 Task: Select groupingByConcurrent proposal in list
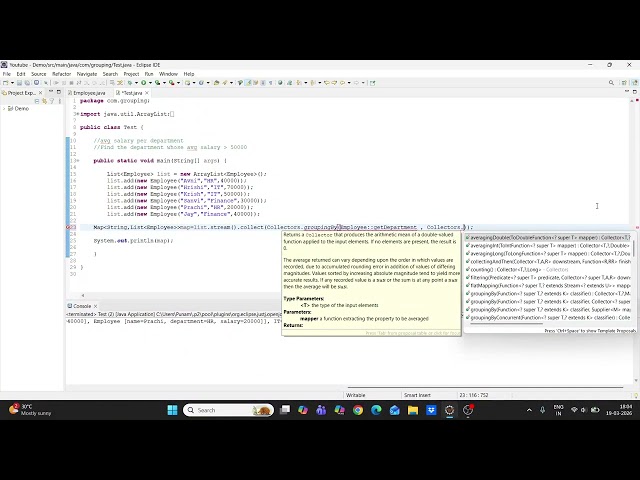(x=548, y=318)
